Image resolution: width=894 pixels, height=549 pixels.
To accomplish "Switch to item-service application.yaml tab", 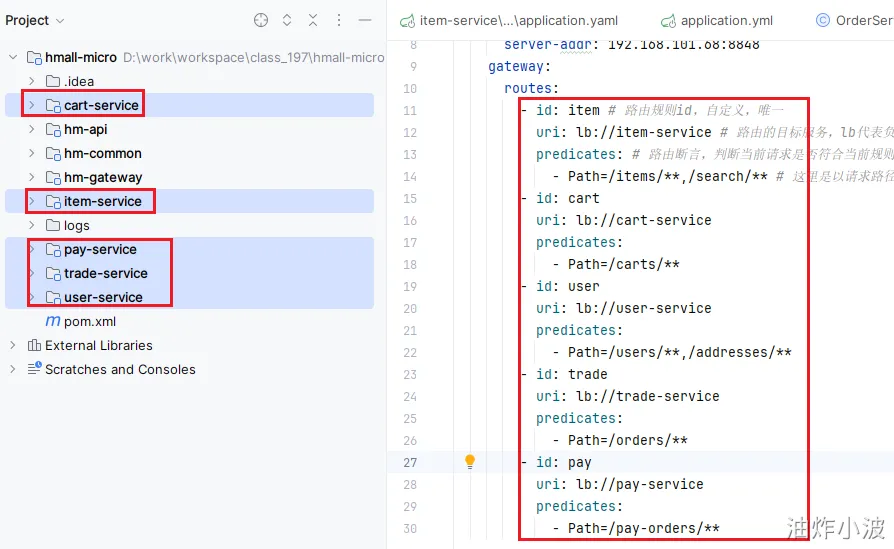I will (517, 20).
